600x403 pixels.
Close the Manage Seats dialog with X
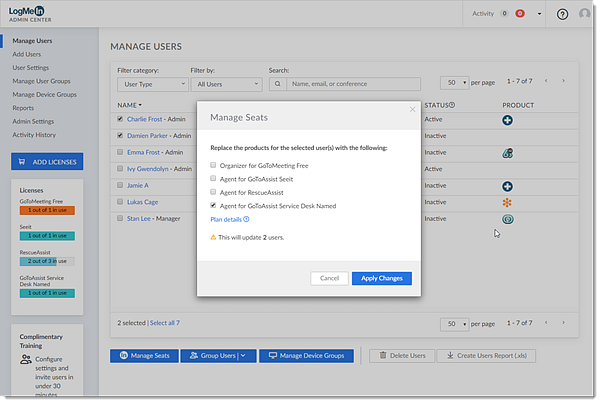[412, 109]
